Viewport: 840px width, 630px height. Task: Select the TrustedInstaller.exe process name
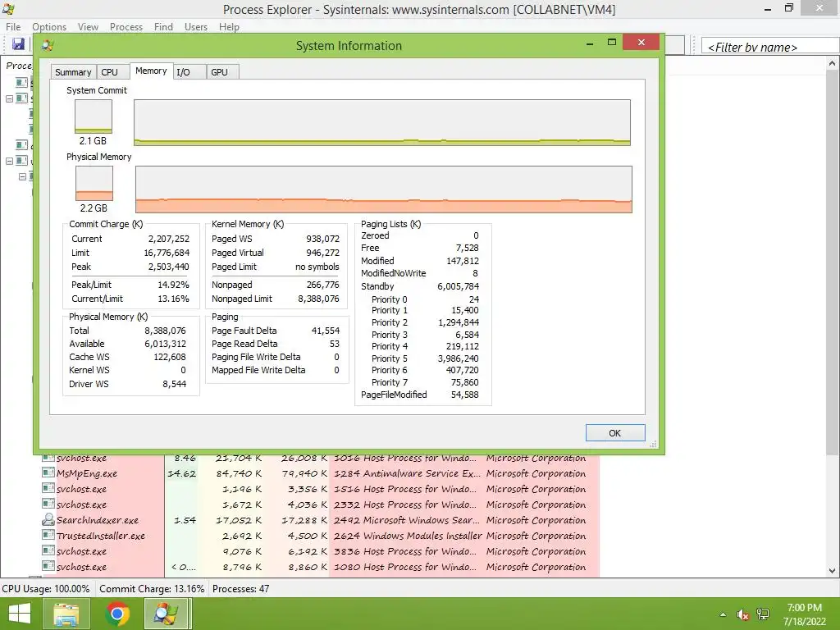pos(101,536)
